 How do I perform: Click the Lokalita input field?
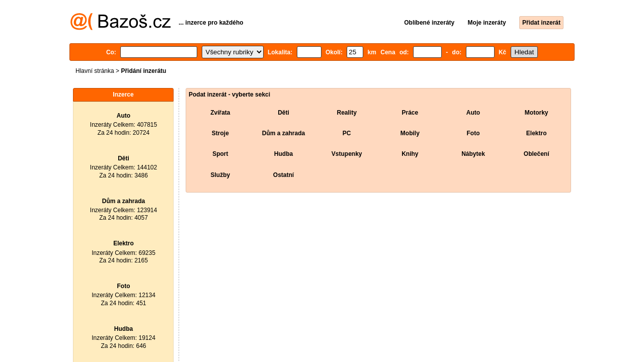click(x=309, y=52)
